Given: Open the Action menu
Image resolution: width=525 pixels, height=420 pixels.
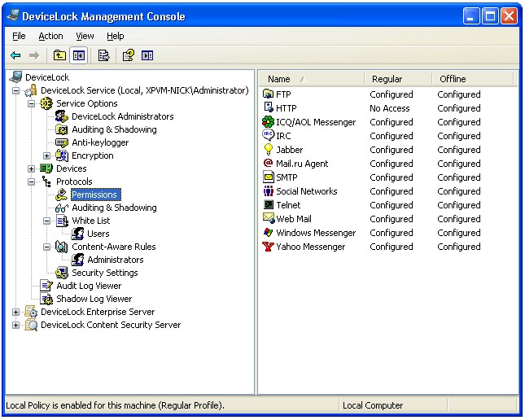Looking at the screenshot, I should [50, 36].
